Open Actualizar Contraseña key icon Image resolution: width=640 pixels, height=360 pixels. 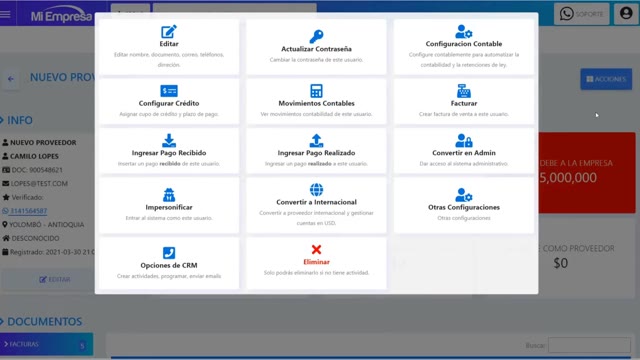coord(316,36)
